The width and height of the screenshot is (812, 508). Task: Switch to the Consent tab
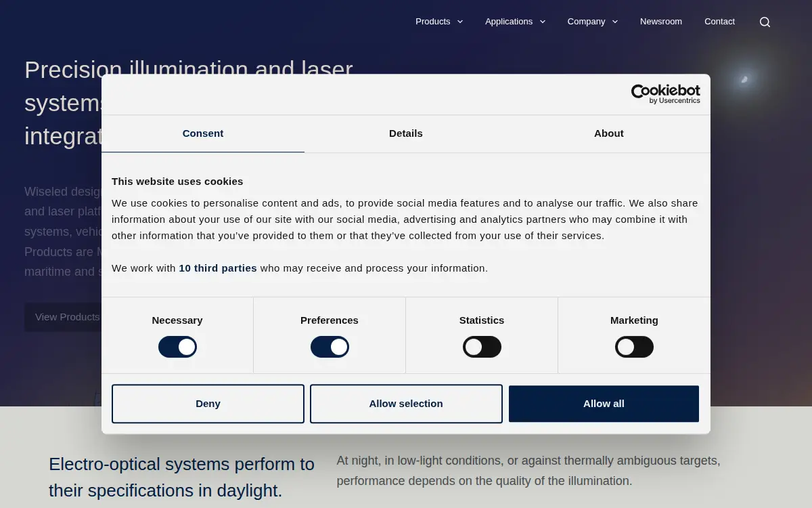click(x=203, y=133)
